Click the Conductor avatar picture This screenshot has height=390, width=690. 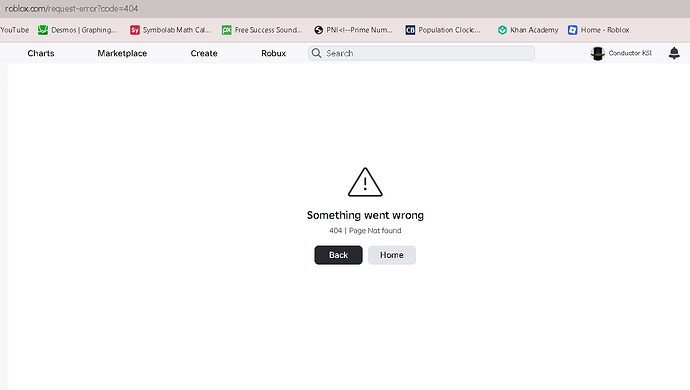598,53
